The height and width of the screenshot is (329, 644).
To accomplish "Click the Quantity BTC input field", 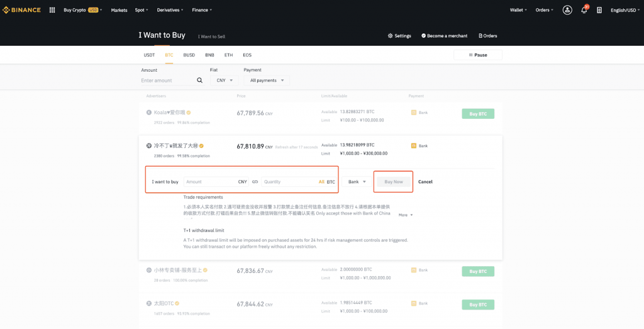I will (288, 182).
